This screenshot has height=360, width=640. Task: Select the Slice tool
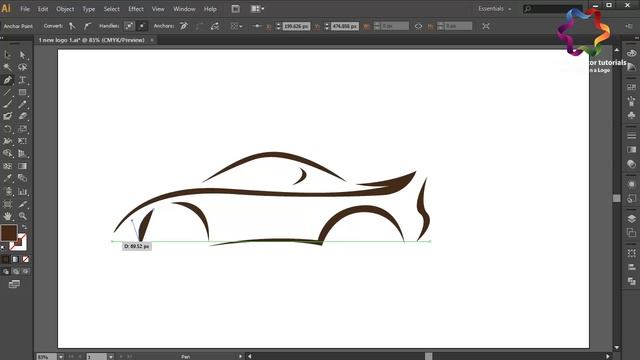tap(23, 204)
